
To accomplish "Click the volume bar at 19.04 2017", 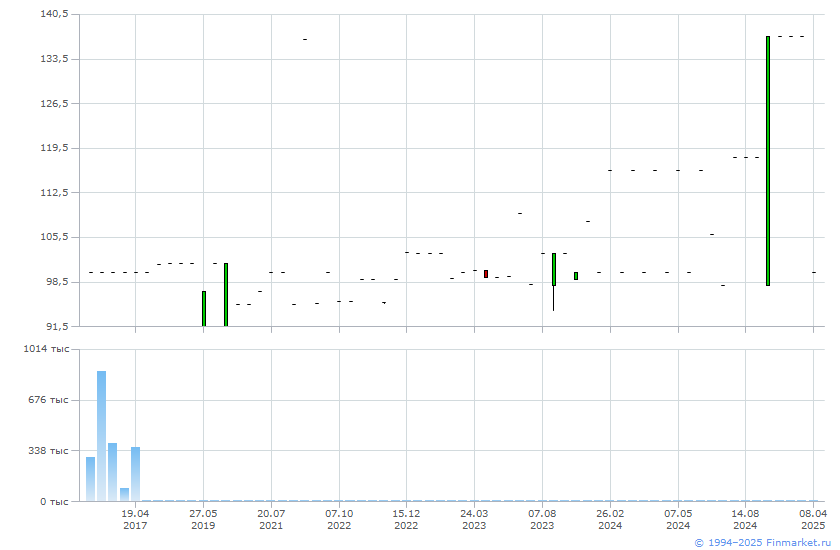I will click(136, 474).
